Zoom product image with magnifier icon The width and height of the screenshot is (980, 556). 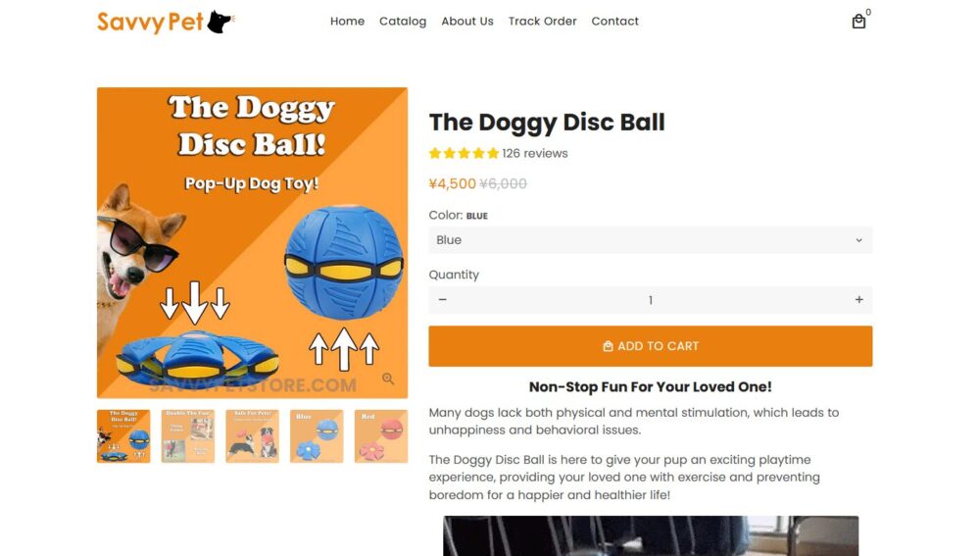(x=388, y=379)
